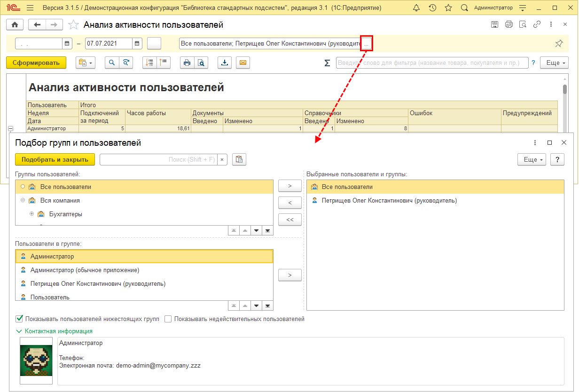
Task: Collapse all groups toolbar icon
Action: [x=164, y=63]
